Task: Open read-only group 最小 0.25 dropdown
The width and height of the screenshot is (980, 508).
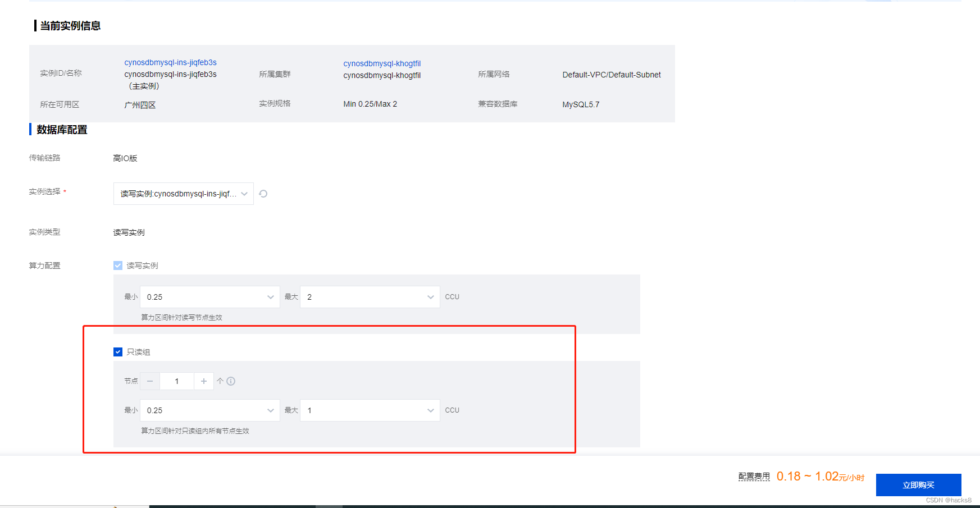Action: tap(210, 410)
